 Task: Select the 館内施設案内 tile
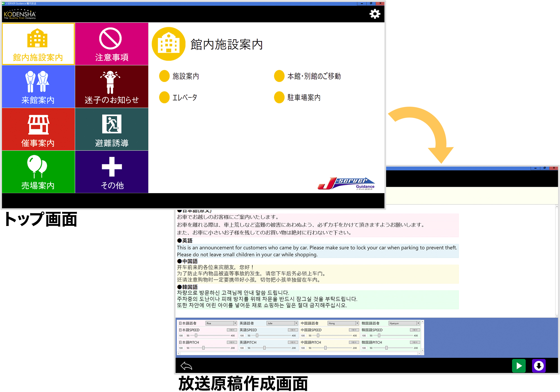(x=38, y=44)
